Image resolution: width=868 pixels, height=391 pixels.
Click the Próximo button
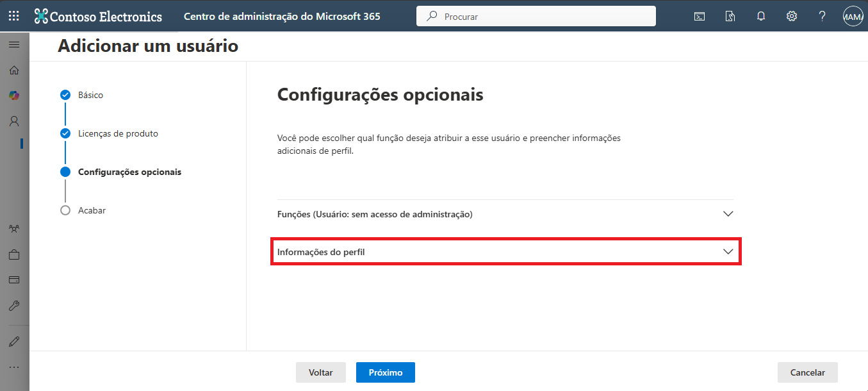tap(385, 372)
